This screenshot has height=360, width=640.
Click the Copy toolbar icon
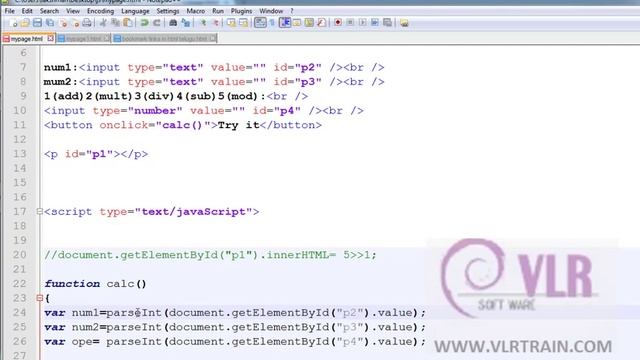(x=116, y=23)
